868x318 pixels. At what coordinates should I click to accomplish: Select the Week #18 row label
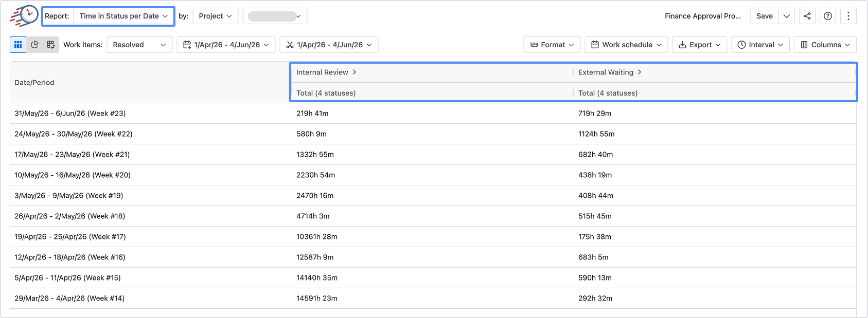[70, 216]
